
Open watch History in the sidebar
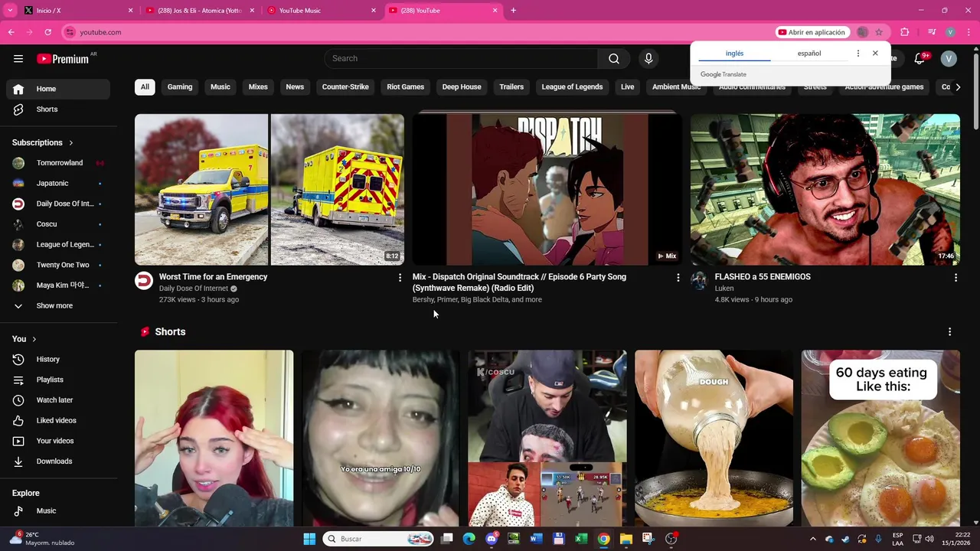click(58, 360)
